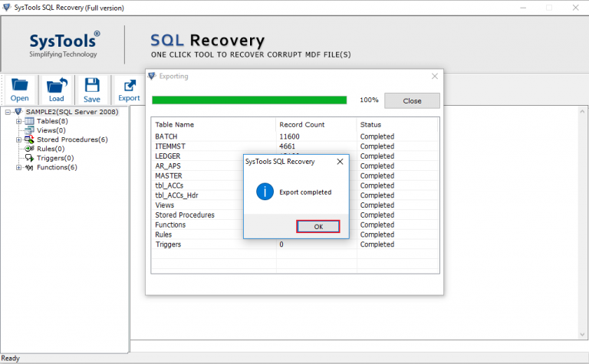Click the SysTools app icon in title bar
This screenshot has height=364, width=589.
(x=7, y=8)
